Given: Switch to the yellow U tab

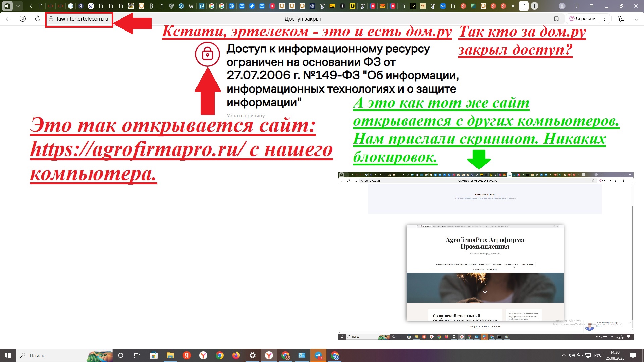Looking at the screenshot, I should (x=353, y=6).
